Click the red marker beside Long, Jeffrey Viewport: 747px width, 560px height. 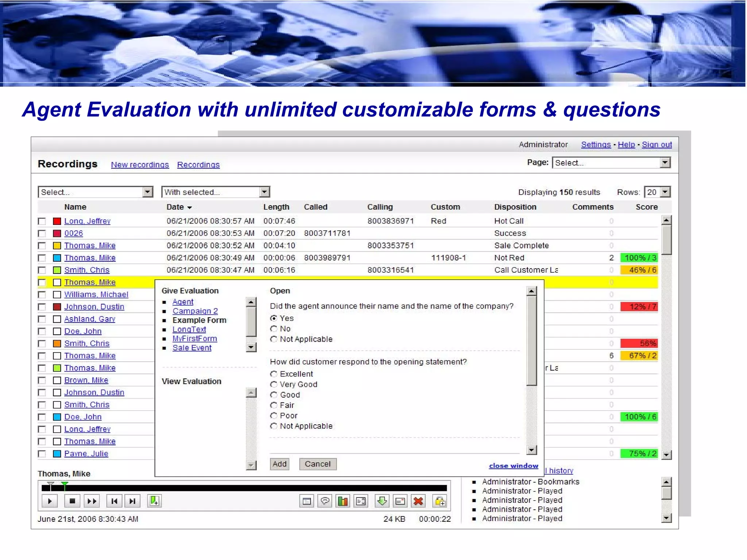pyautogui.click(x=57, y=221)
